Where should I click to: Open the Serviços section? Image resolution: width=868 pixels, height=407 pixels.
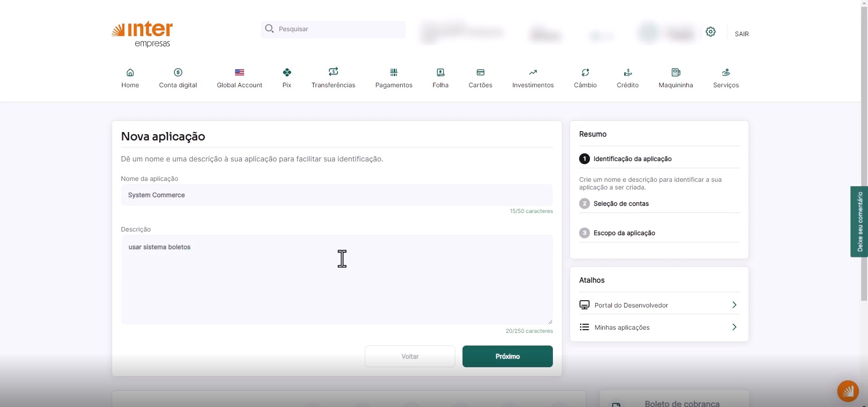pos(726,78)
